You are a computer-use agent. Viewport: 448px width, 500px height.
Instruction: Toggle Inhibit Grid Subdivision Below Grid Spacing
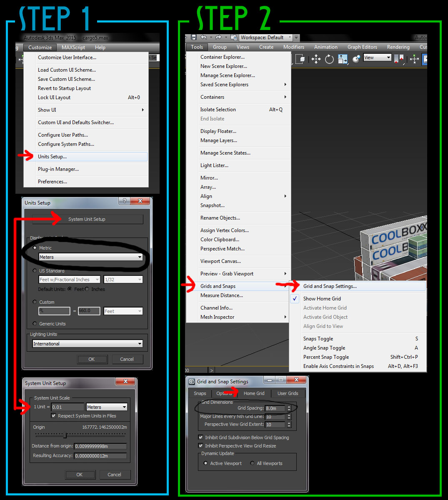pos(200,437)
